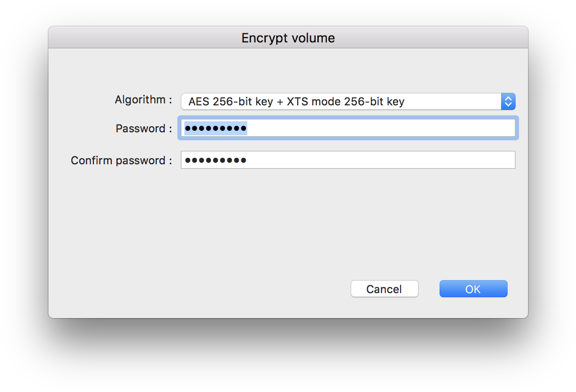The image size is (576, 392).
Task: Click the XTS mode 256-bit key text
Action: pyautogui.click(x=345, y=101)
